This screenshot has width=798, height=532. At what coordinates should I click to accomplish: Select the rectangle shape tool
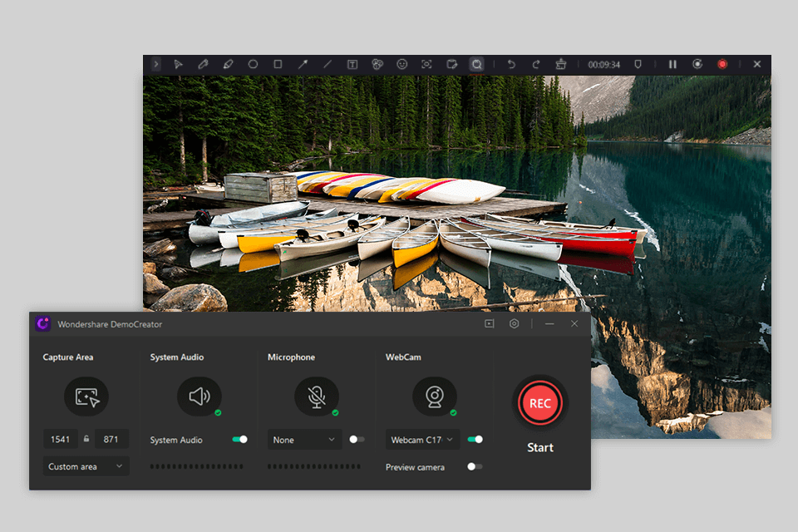point(278,65)
